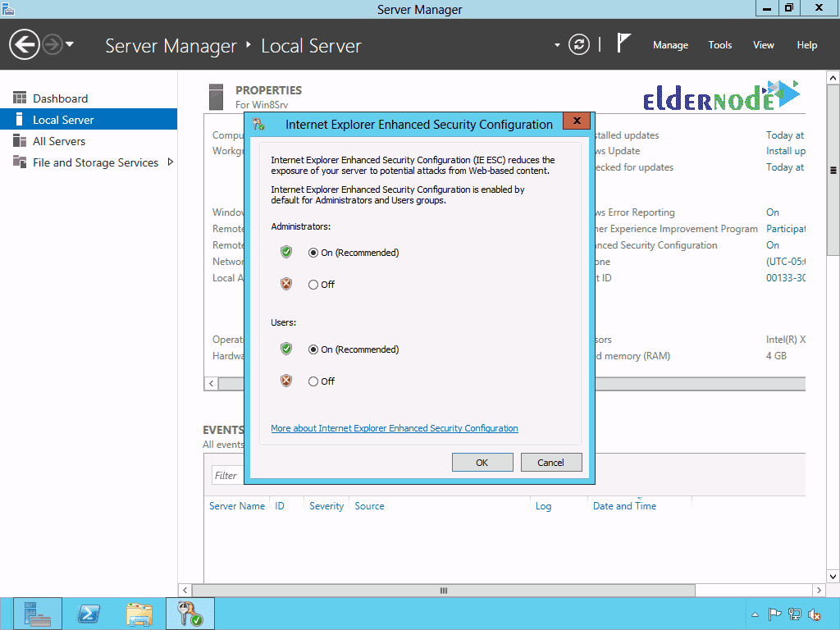The image size is (840, 630).
Task: Set Administrators IE ESC to Off
Action: pyautogui.click(x=321, y=285)
